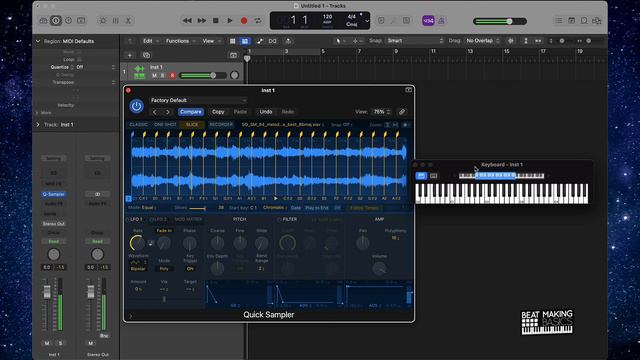Select the SLICE mode tab
This screenshot has width=640, height=360.
(x=192, y=124)
